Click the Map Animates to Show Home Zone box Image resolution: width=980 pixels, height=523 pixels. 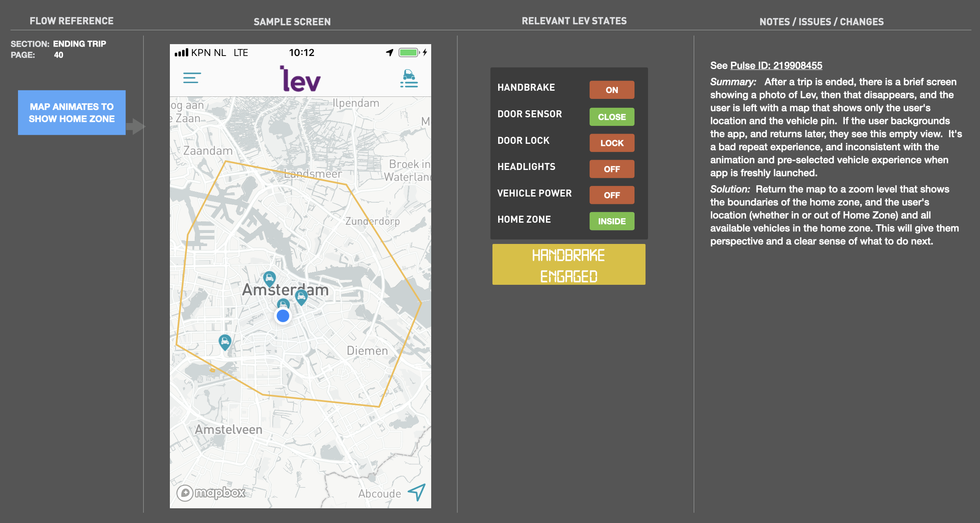71,113
